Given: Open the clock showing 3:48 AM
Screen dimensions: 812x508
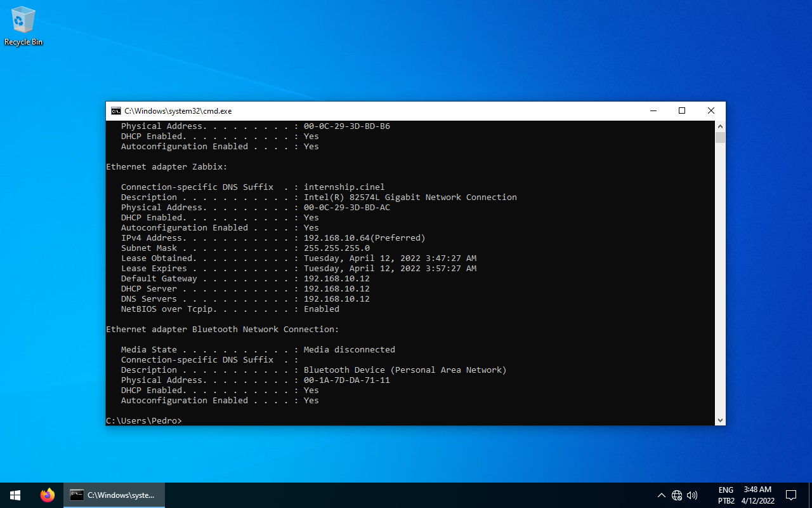Looking at the screenshot, I should point(757,495).
